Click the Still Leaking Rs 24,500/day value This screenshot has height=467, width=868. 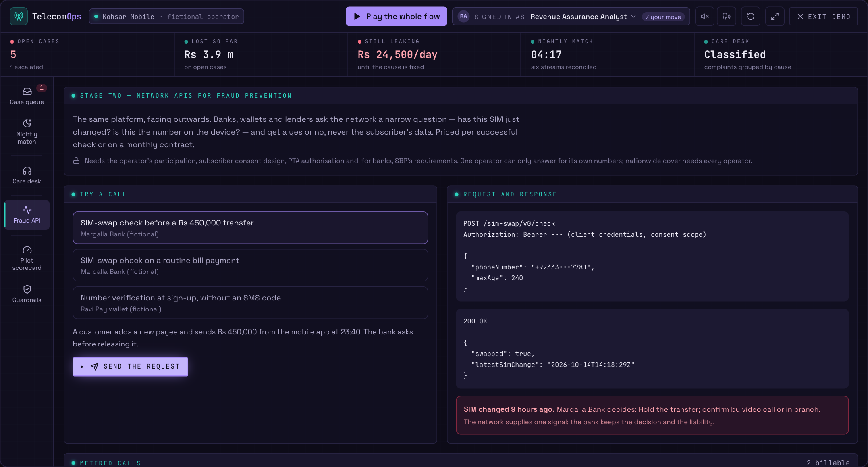(397, 54)
